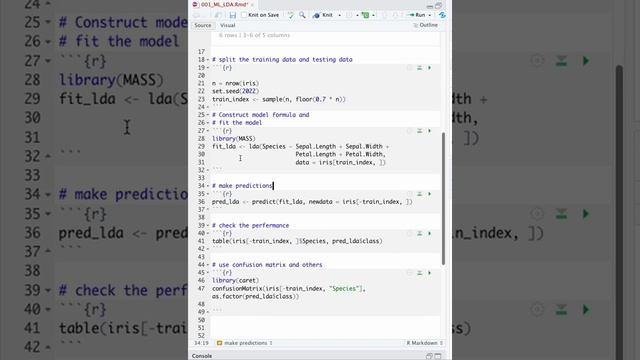
Task: Click the vertical editor scrollbar
Action: point(443,199)
